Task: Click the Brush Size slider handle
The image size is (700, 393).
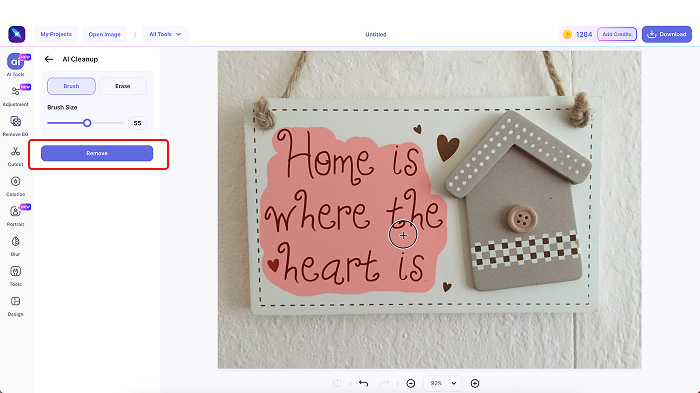Action: [x=87, y=123]
